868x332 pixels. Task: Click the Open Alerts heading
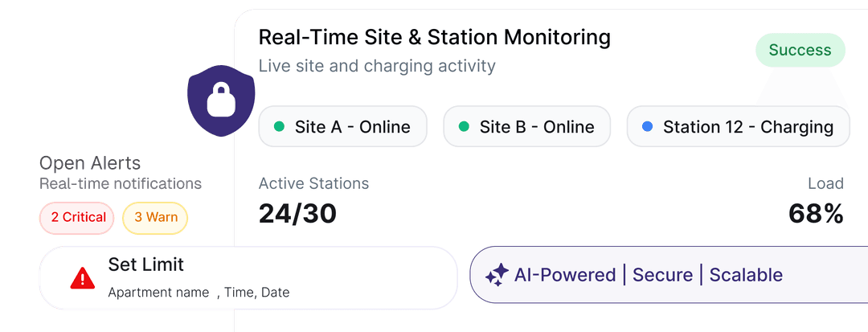pos(90,163)
